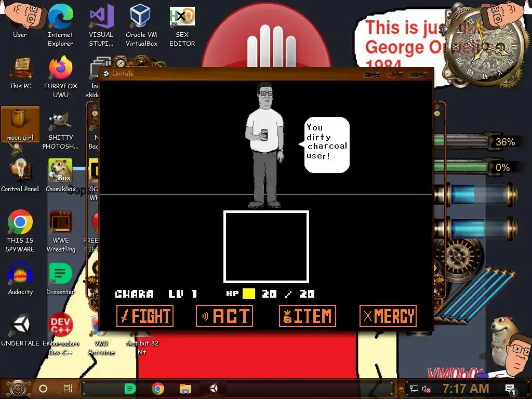Click the muted volume tray icon
This screenshot has width=532, height=399.
coord(426,389)
